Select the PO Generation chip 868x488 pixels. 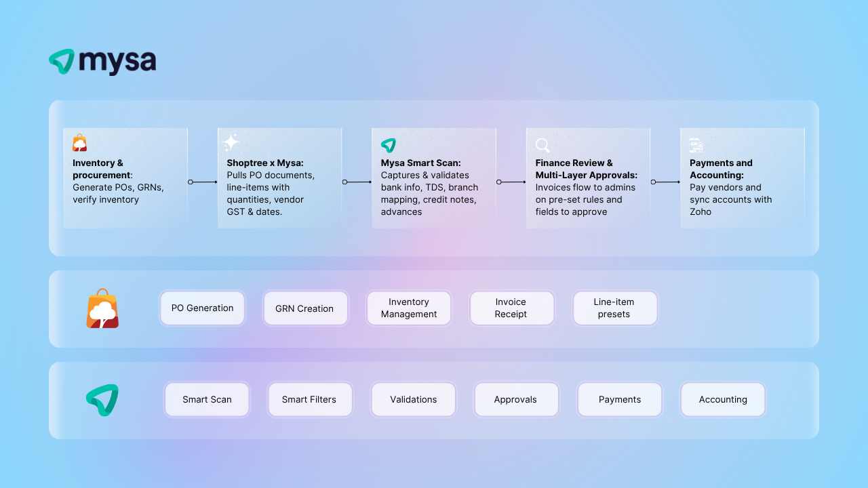click(202, 308)
